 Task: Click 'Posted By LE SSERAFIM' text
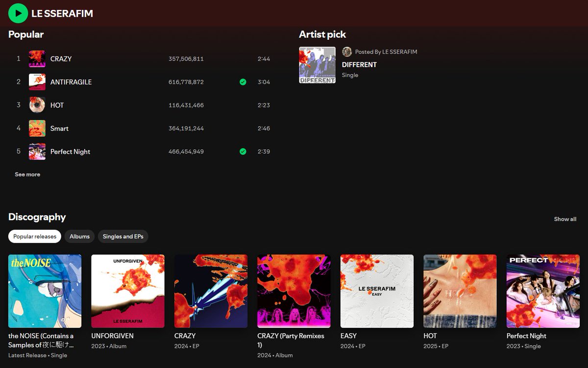pos(386,52)
